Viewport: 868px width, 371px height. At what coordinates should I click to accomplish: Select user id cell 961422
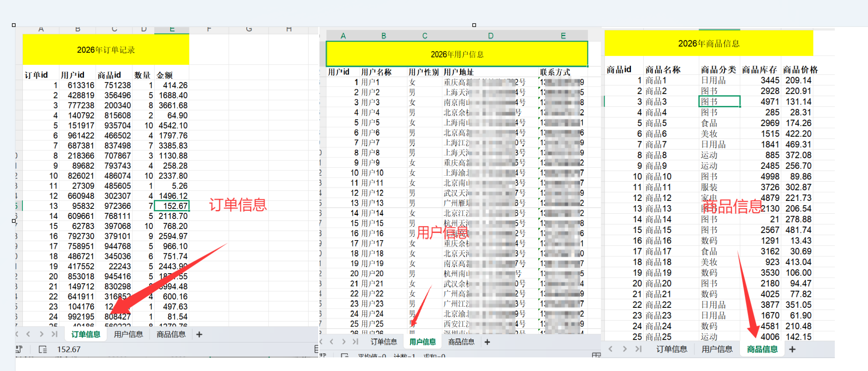pos(78,135)
